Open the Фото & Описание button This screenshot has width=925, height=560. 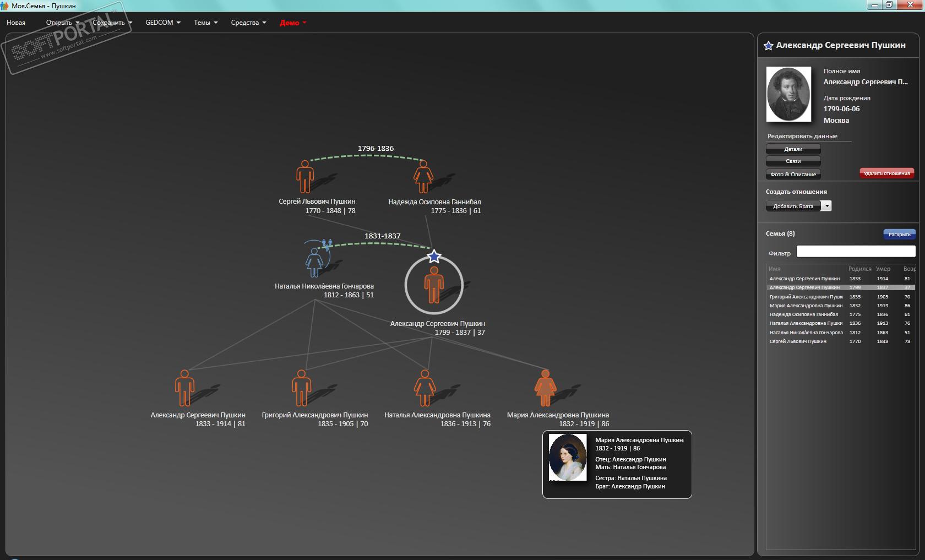(x=793, y=174)
